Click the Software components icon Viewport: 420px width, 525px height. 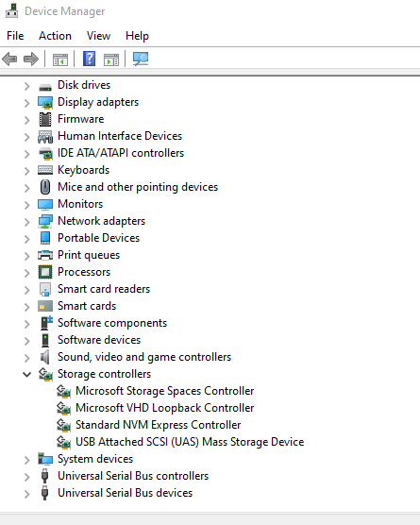click(x=46, y=323)
